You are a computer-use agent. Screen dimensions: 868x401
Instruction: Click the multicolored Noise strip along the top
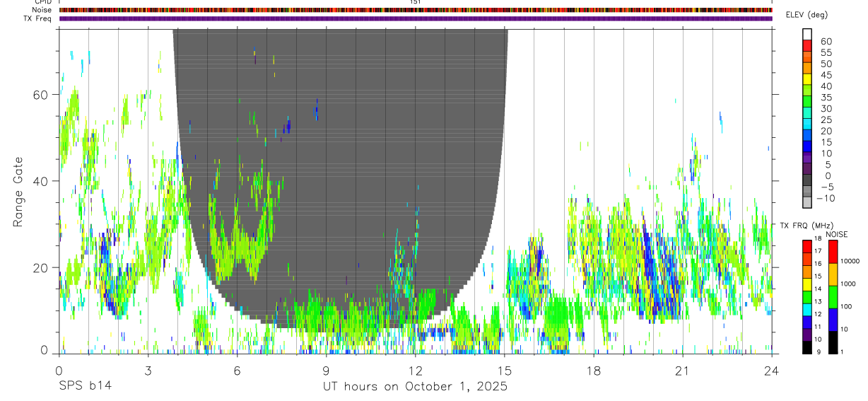click(416, 10)
